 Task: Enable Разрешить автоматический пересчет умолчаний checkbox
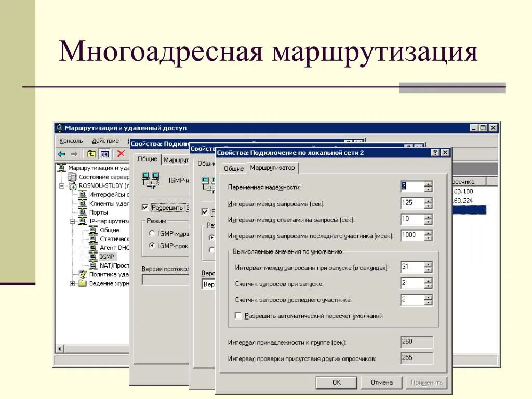pyautogui.click(x=238, y=316)
